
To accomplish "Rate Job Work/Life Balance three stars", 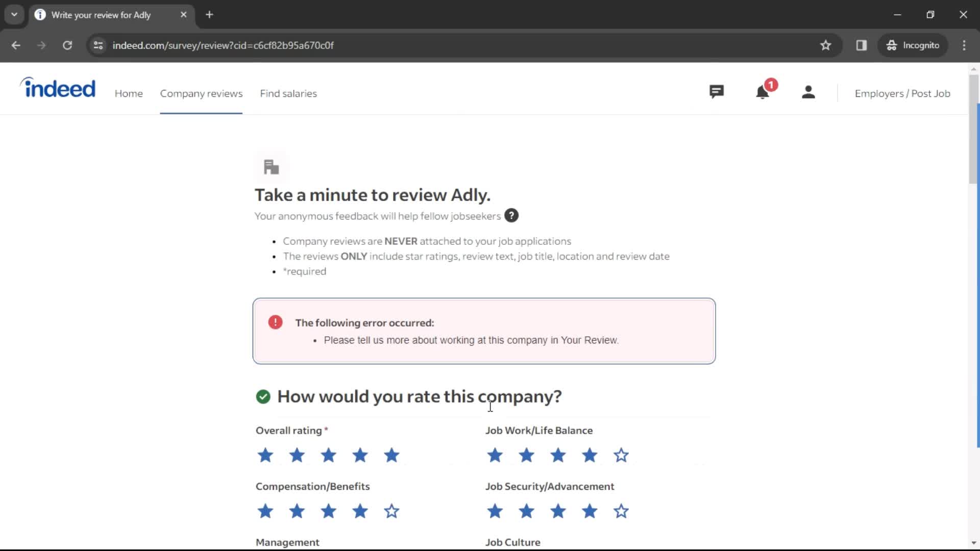I will [x=558, y=455].
